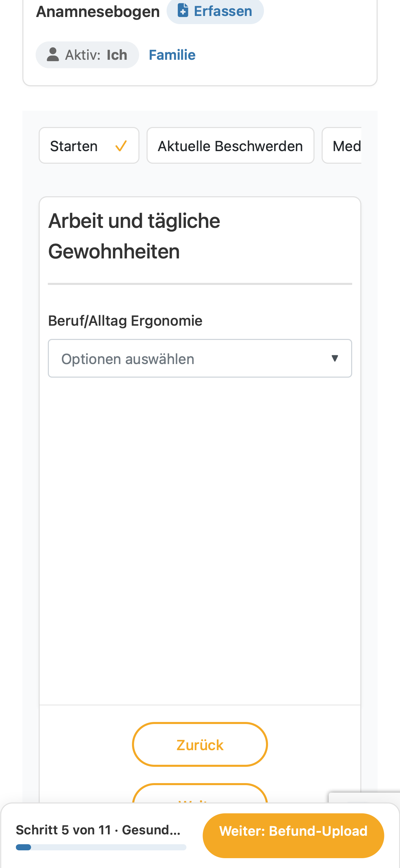Click the step progress bar
Image resolution: width=400 pixels, height=868 pixels.
pyautogui.click(x=101, y=847)
